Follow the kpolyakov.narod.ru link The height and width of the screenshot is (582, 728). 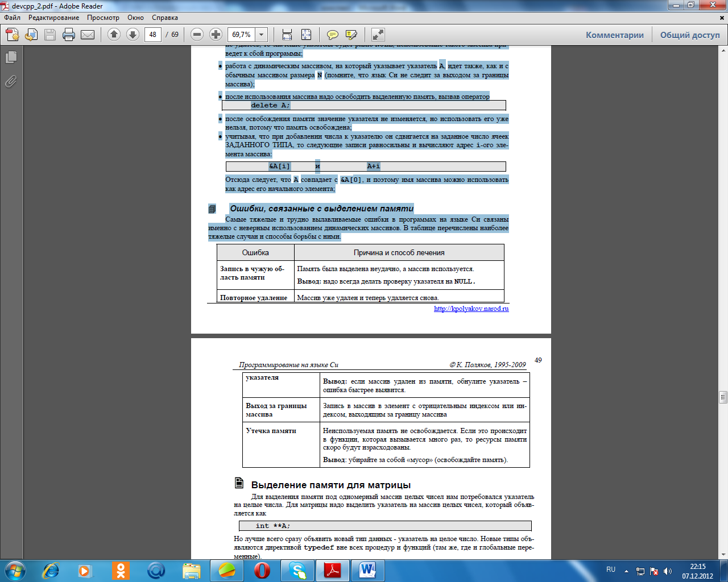pyautogui.click(x=471, y=309)
